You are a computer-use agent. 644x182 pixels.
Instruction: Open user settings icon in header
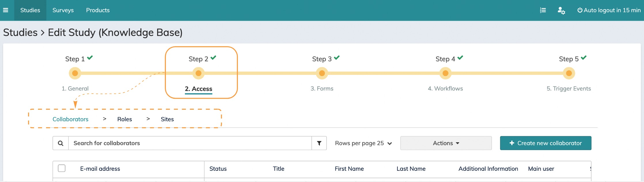(561, 10)
